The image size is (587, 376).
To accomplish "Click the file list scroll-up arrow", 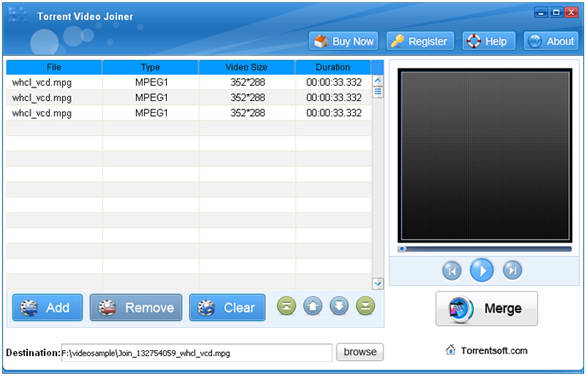I will coord(378,81).
